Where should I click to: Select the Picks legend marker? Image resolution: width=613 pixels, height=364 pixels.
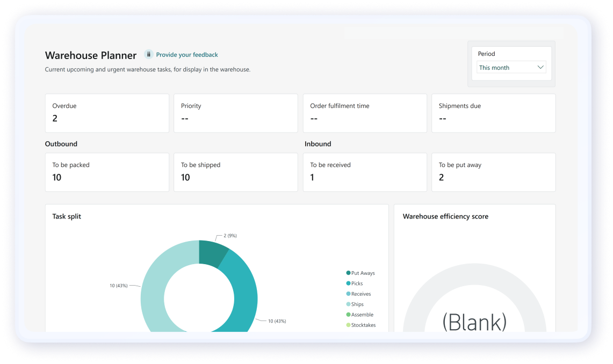tap(349, 283)
